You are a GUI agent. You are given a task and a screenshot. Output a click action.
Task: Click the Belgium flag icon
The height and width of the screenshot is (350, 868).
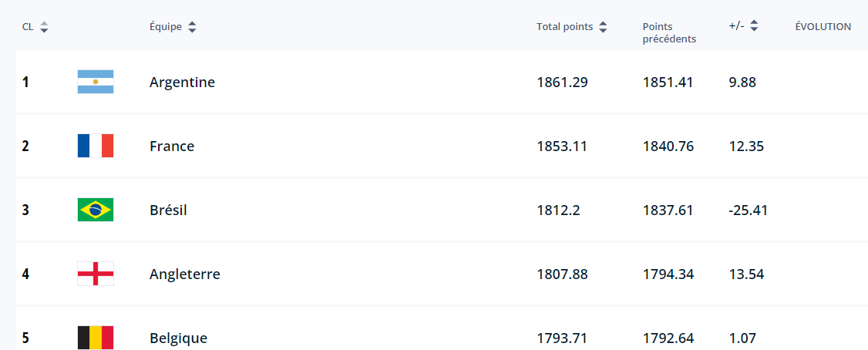96,338
